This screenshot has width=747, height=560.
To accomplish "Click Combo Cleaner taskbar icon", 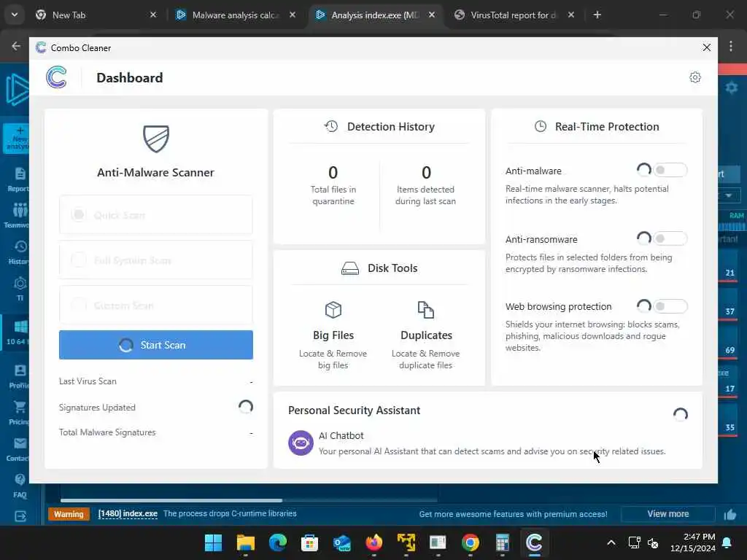I will point(534,542).
